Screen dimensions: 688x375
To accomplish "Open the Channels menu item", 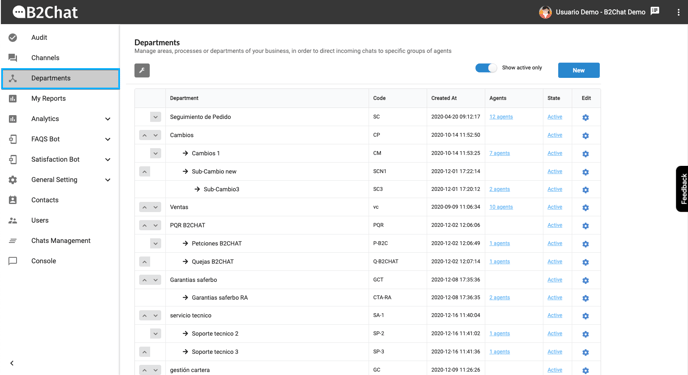I will pos(61,58).
